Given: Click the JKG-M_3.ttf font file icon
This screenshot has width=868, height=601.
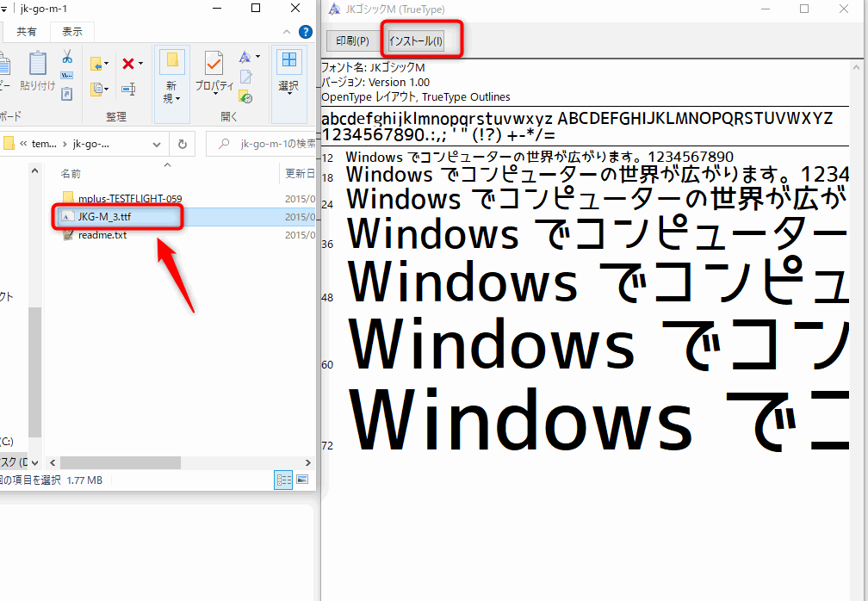Looking at the screenshot, I should tap(67, 216).
